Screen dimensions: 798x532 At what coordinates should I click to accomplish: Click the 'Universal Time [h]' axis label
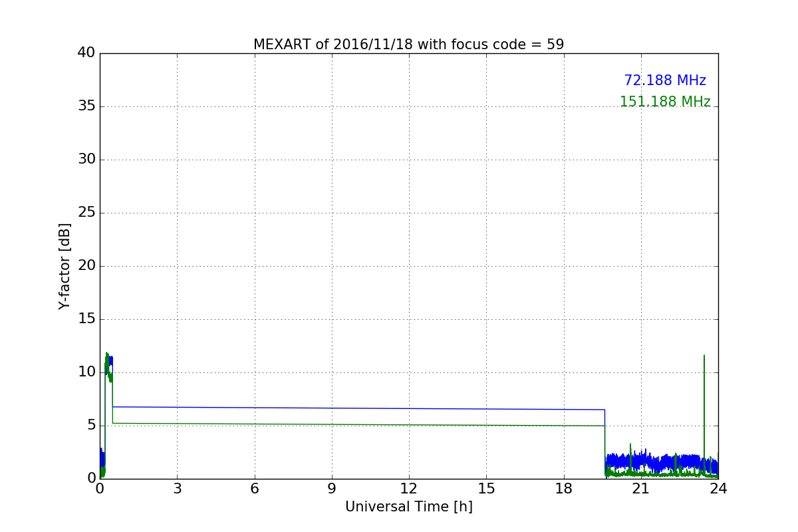click(x=408, y=507)
